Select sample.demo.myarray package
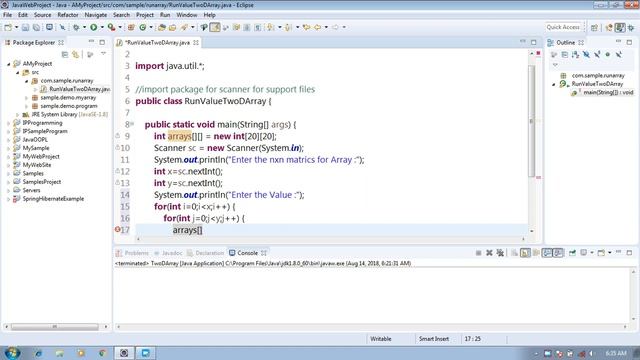The image size is (640, 360). click(x=68, y=98)
